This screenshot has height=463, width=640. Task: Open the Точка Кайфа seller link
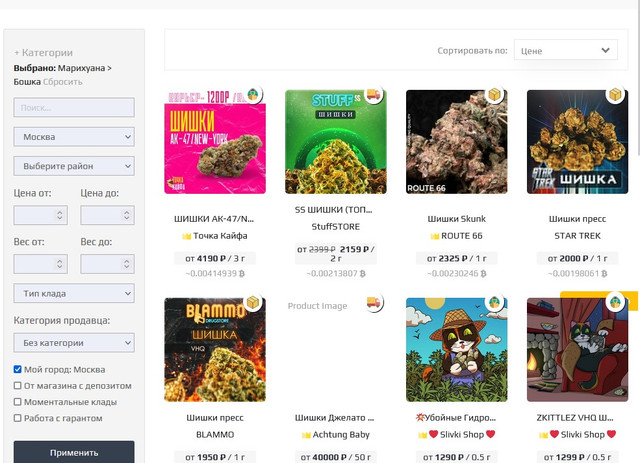[220, 236]
